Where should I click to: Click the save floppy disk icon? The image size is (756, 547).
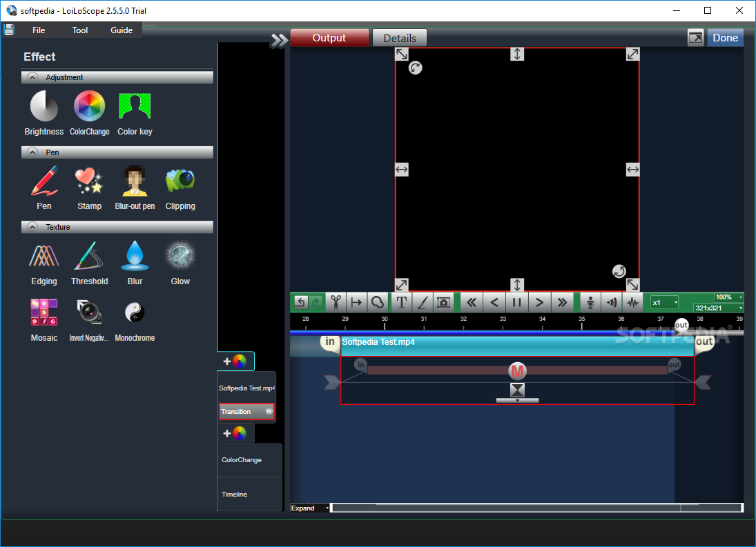9,30
